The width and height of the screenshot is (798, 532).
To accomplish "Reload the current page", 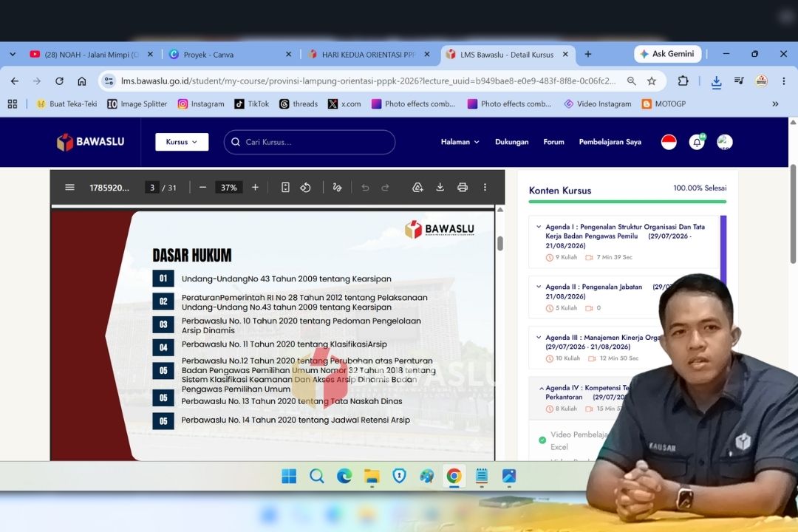I will pos(60,81).
